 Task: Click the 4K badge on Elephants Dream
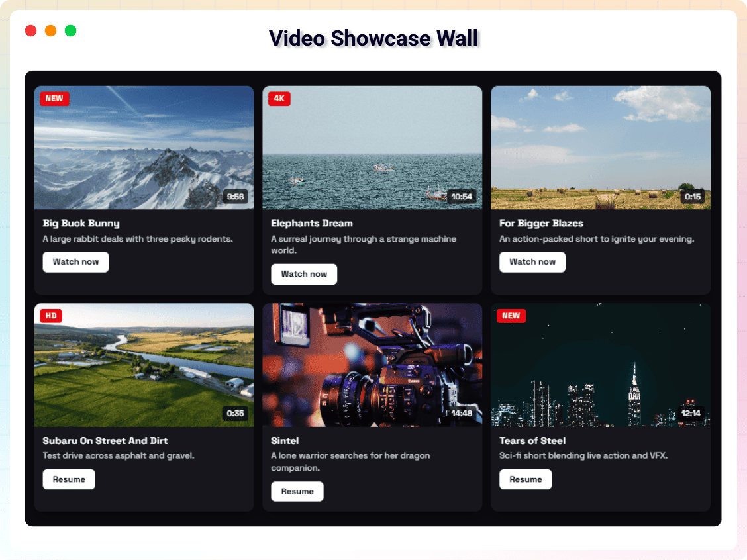point(279,99)
